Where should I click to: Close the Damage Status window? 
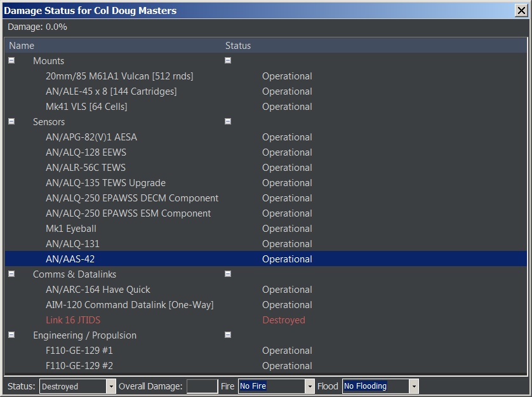click(521, 11)
